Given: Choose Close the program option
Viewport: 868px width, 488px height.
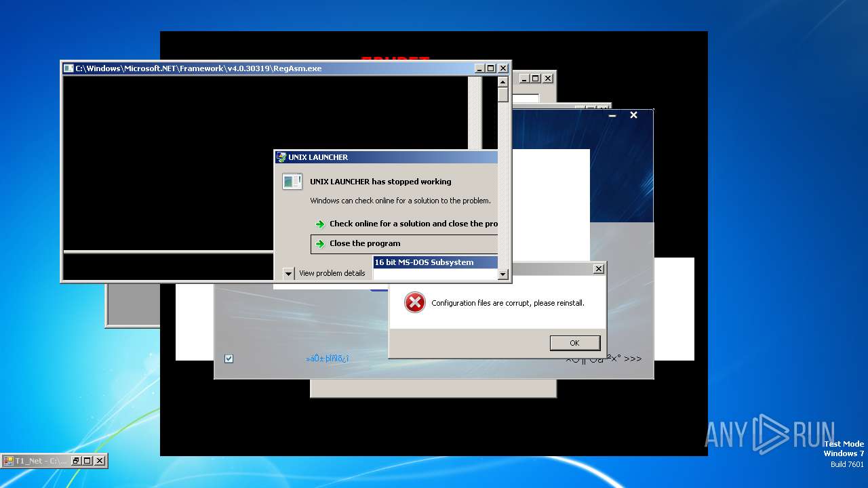Looking at the screenshot, I should [x=404, y=244].
